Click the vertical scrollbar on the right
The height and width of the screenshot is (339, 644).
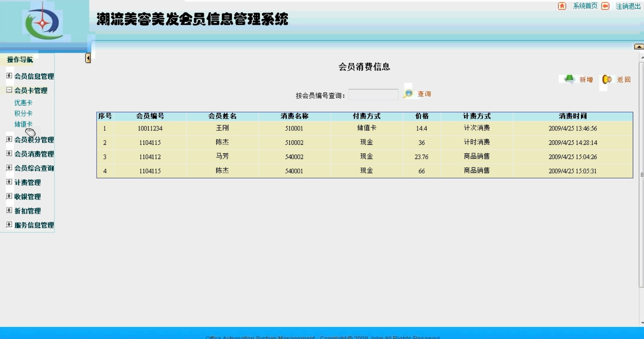(641, 174)
